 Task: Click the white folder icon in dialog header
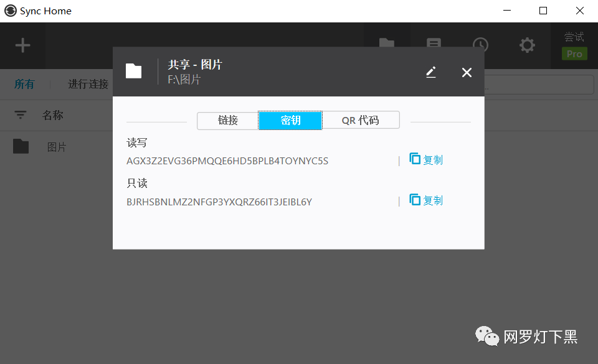(x=133, y=71)
